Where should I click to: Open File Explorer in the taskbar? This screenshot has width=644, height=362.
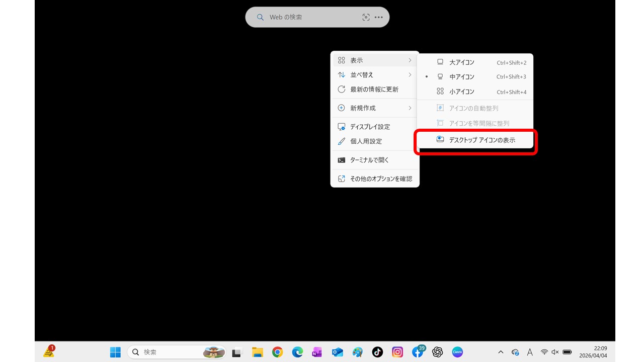pyautogui.click(x=258, y=352)
